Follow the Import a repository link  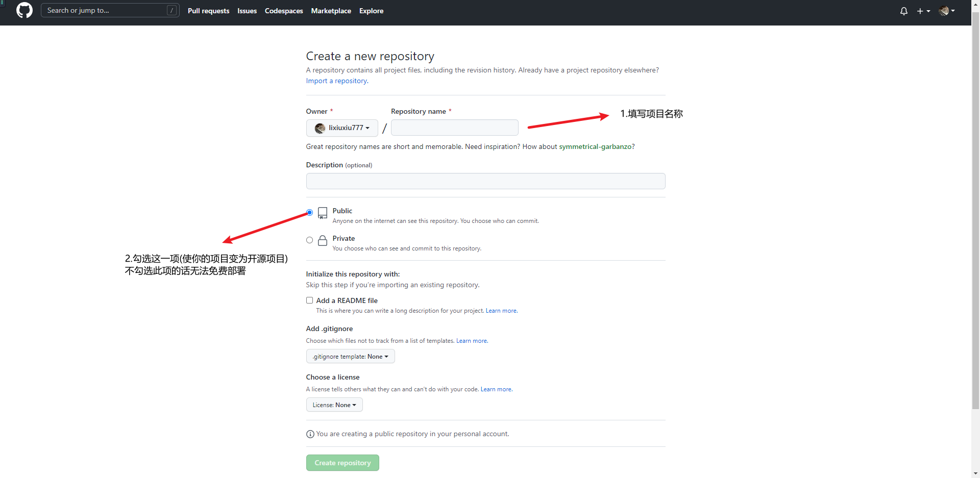click(x=337, y=81)
